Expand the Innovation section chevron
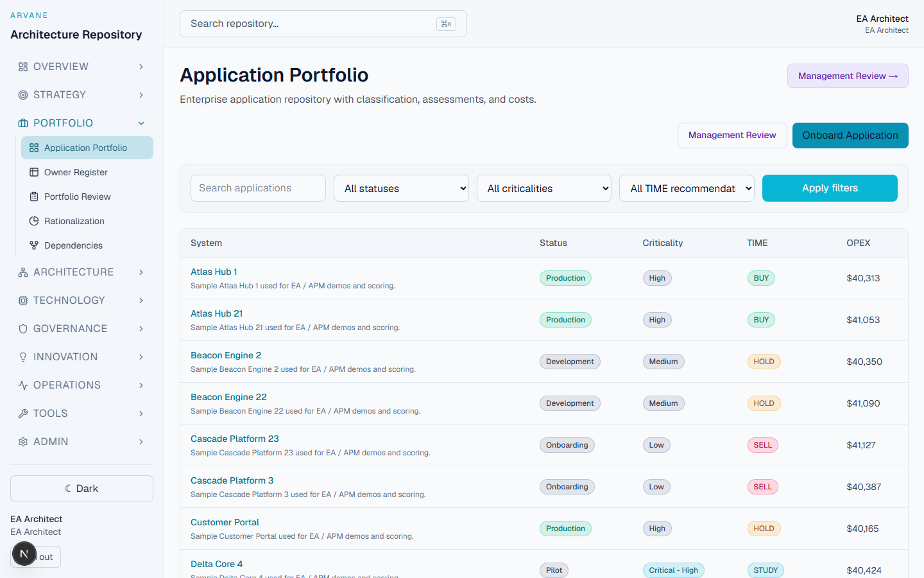924x578 pixels. [x=141, y=357]
